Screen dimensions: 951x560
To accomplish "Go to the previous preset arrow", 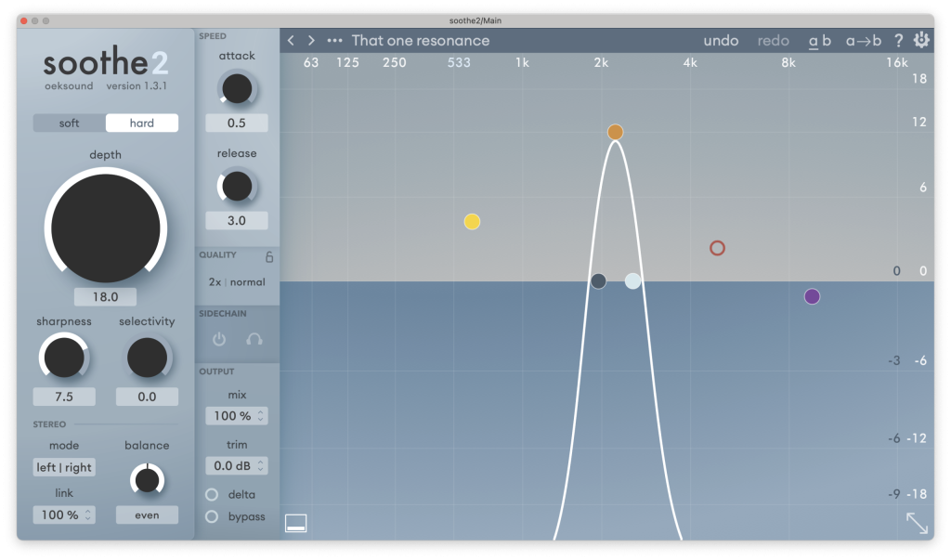I will (291, 41).
